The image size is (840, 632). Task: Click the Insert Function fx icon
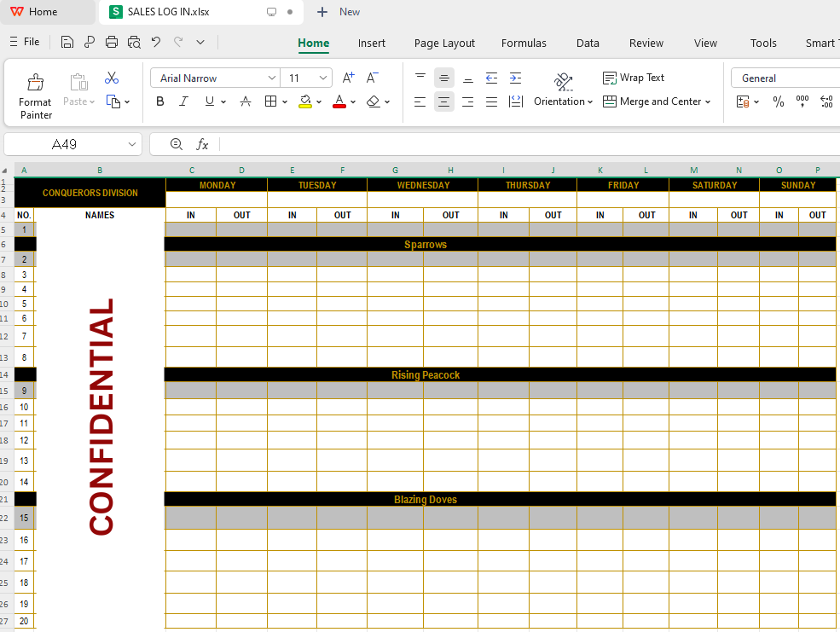(202, 144)
